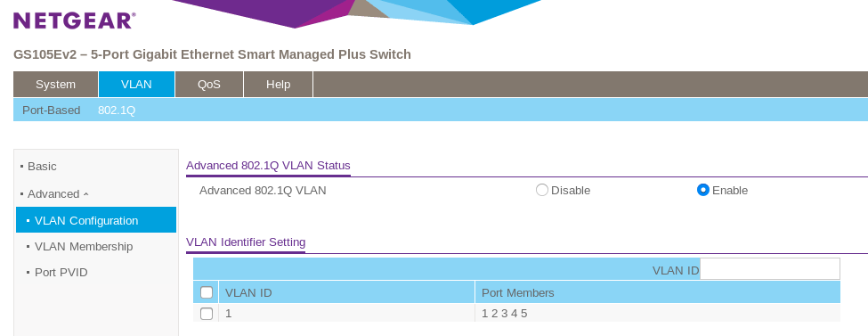The width and height of the screenshot is (868, 336).
Task: Go to Port PVID page
Action: tap(61, 272)
